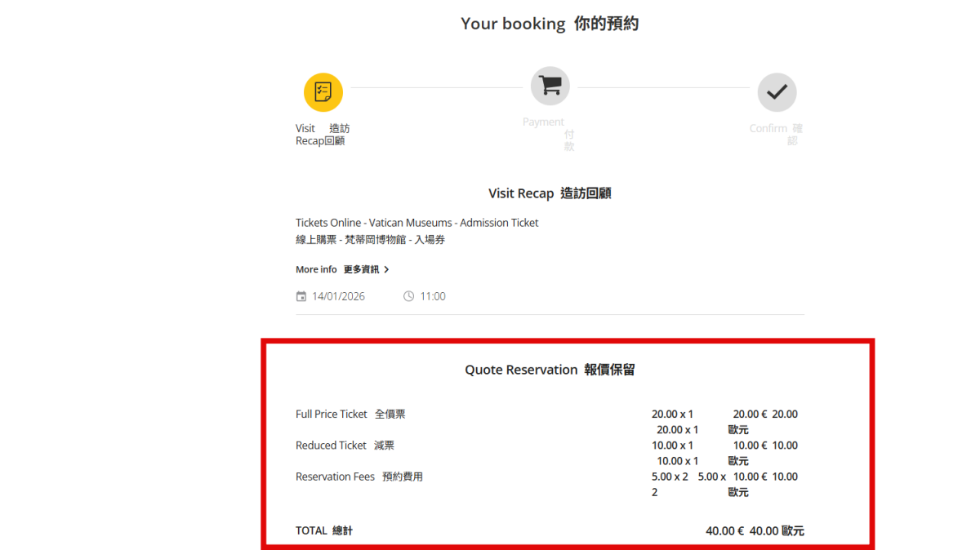This screenshot has height=550, width=980.
Task: Open the Vatican Museums Admission Ticket title
Action: [x=416, y=222]
